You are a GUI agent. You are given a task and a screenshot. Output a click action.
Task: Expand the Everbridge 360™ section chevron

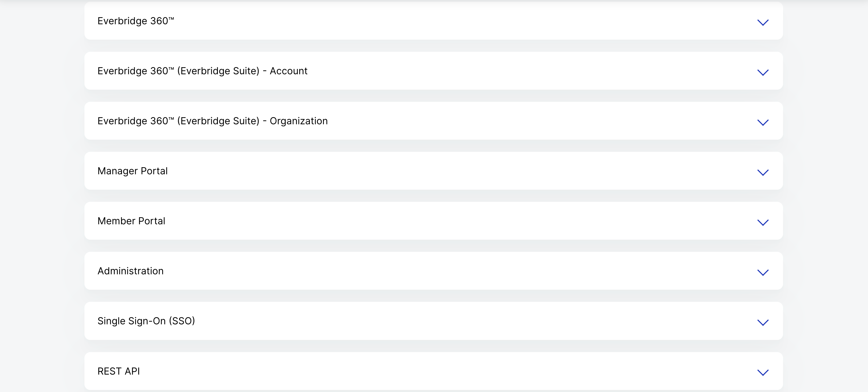coord(763,22)
